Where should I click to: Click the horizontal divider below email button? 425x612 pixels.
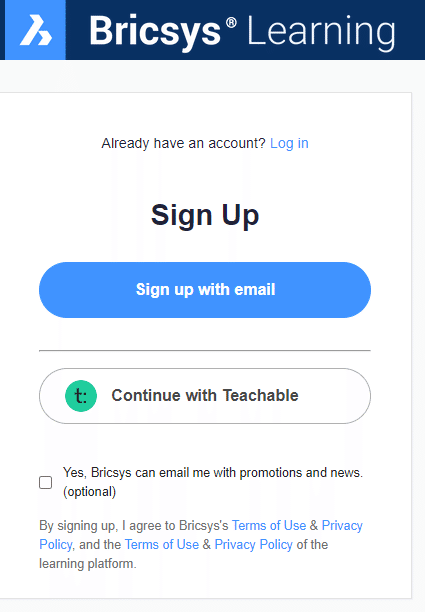205,350
